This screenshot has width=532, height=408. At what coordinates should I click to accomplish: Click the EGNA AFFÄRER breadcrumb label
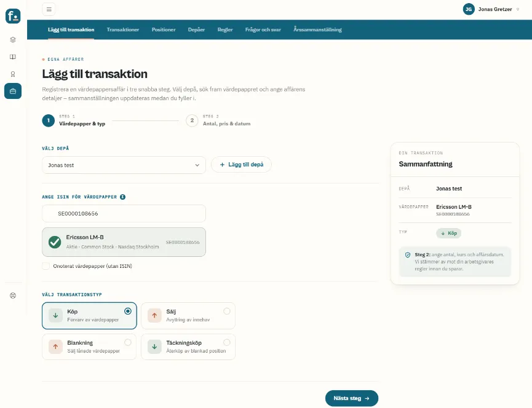(65, 60)
